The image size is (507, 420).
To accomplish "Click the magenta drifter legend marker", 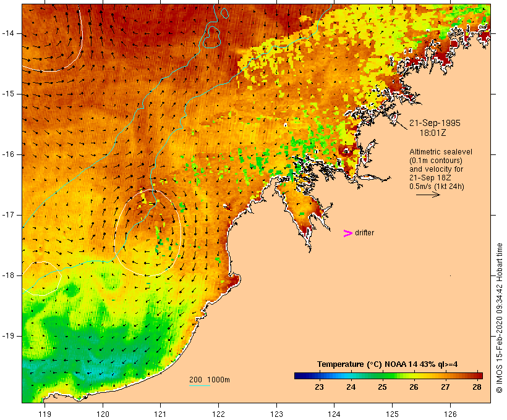I will [347, 233].
